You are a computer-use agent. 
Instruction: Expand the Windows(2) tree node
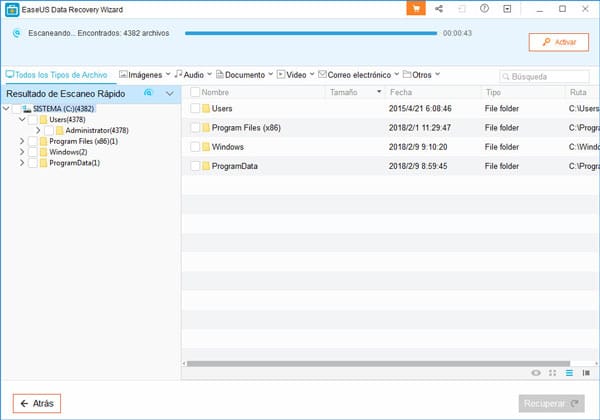coord(22,152)
